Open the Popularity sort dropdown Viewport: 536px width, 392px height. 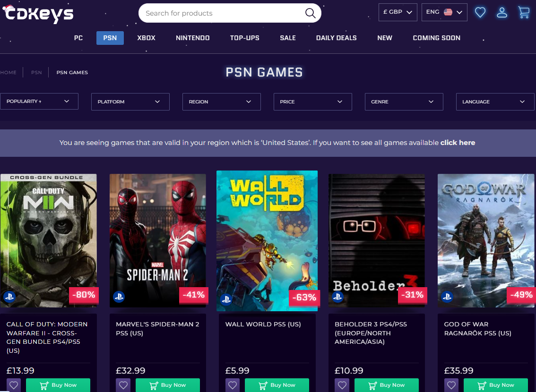39,102
